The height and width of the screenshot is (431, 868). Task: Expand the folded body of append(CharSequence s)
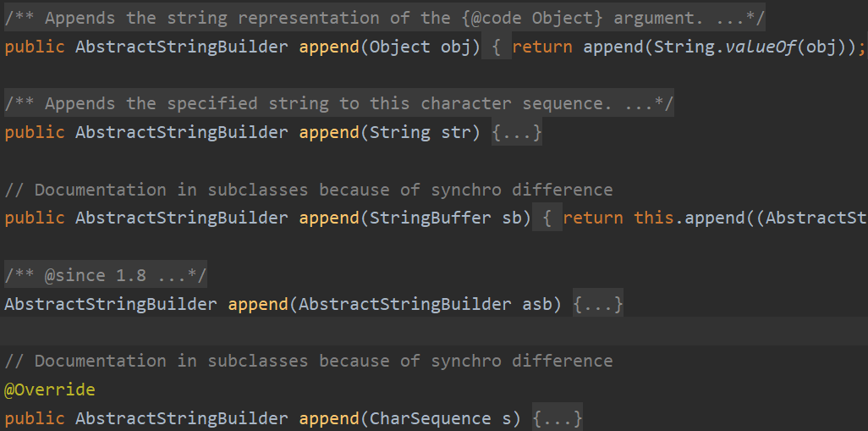point(558,418)
